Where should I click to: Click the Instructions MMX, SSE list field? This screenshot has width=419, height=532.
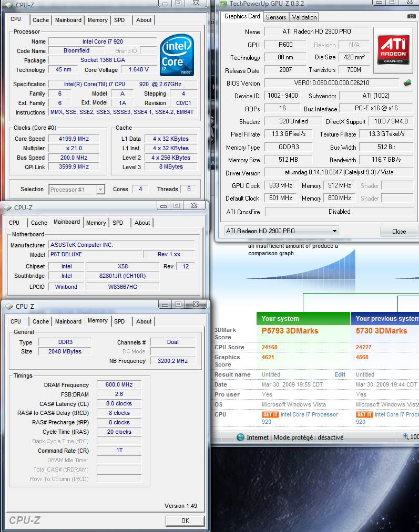coord(122,112)
